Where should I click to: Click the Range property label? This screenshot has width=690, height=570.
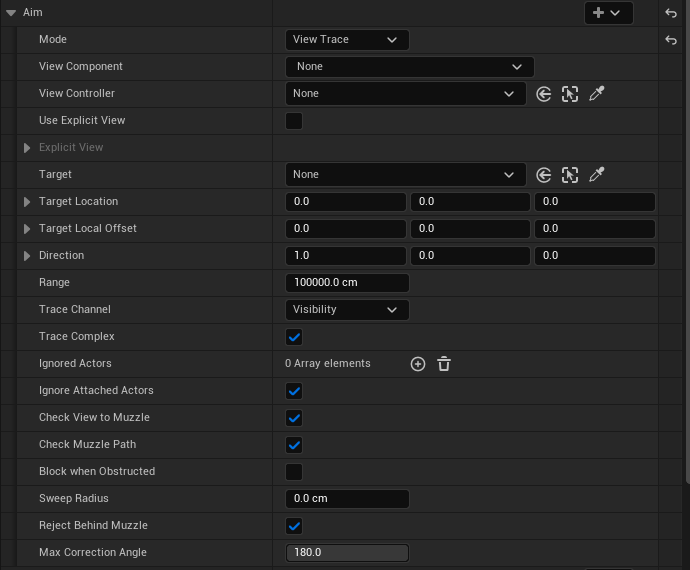coord(54,283)
